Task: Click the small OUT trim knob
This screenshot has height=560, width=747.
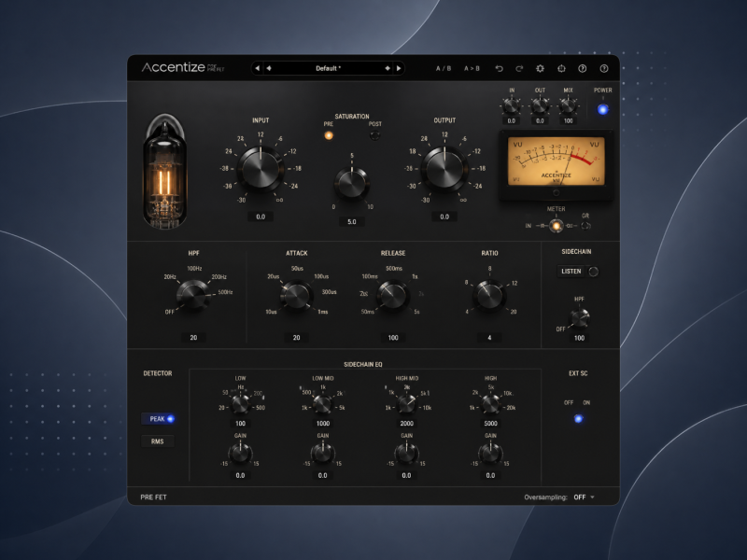Action: [x=540, y=105]
